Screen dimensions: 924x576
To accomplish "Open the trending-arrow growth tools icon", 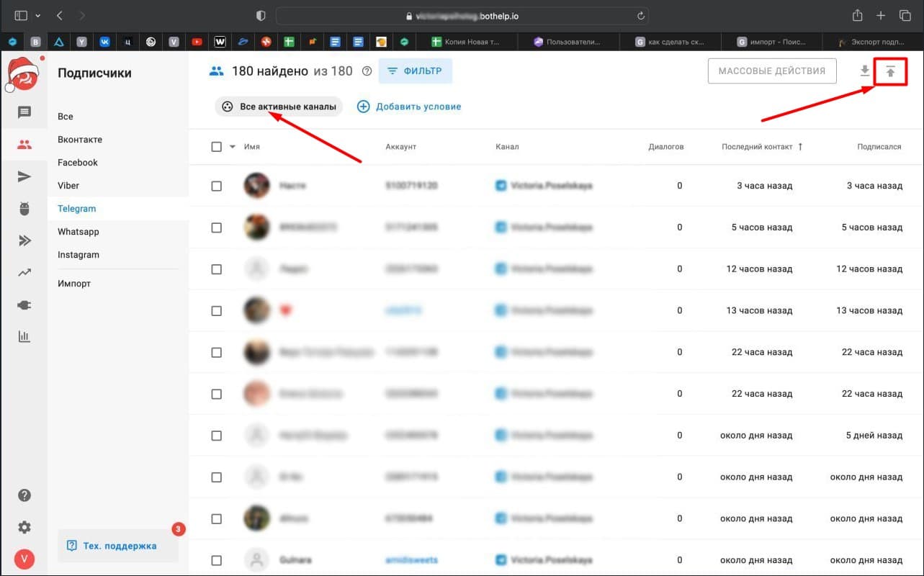I will pos(24,273).
